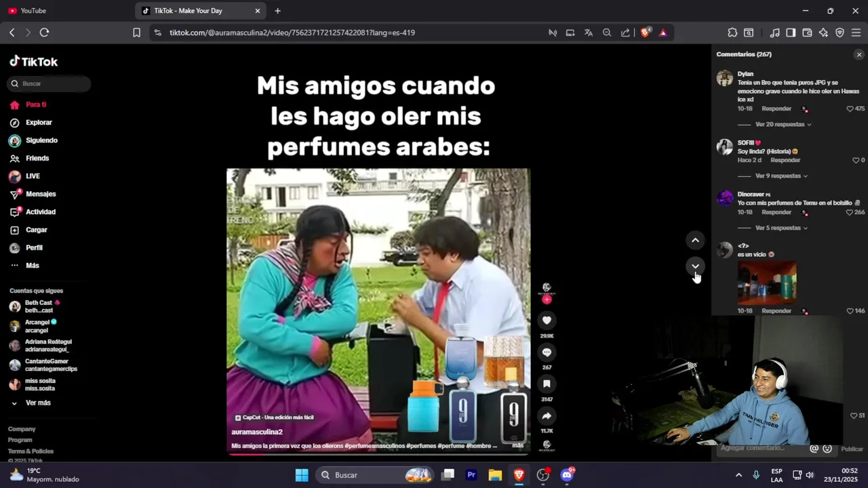The width and height of the screenshot is (868, 488).
Task: Expand the video caption with 'más'
Action: pos(517,445)
